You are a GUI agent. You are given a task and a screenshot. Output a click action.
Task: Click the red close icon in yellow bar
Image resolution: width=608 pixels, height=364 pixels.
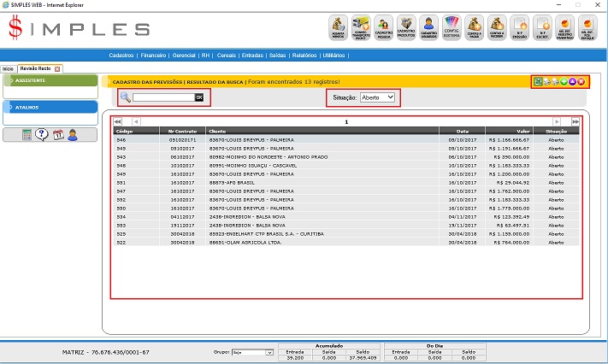click(581, 82)
